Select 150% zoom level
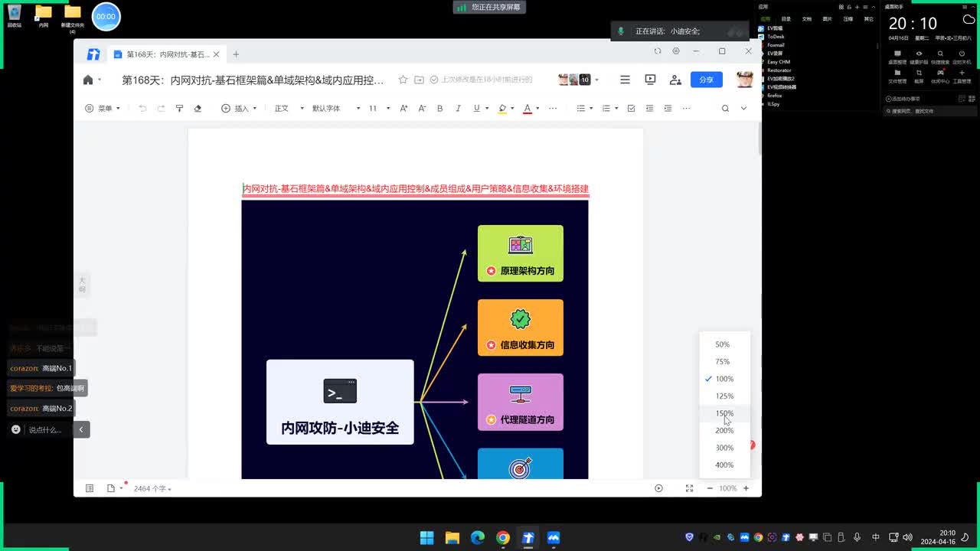Viewport: 980px width, 551px height. point(724,413)
